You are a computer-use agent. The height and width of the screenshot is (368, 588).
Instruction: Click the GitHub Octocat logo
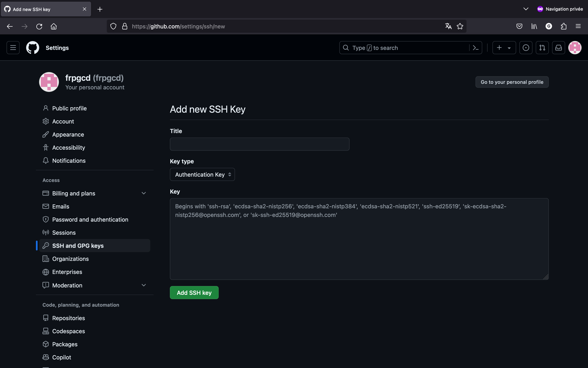[x=32, y=48]
